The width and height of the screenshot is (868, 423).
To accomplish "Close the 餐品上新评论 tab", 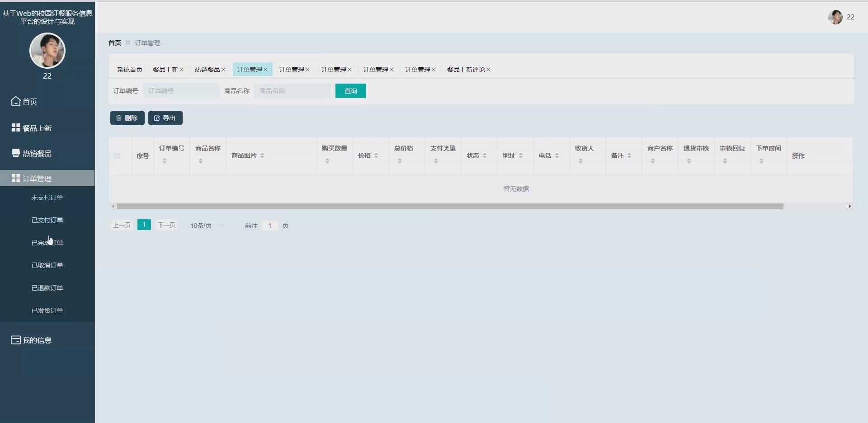I will coord(488,70).
